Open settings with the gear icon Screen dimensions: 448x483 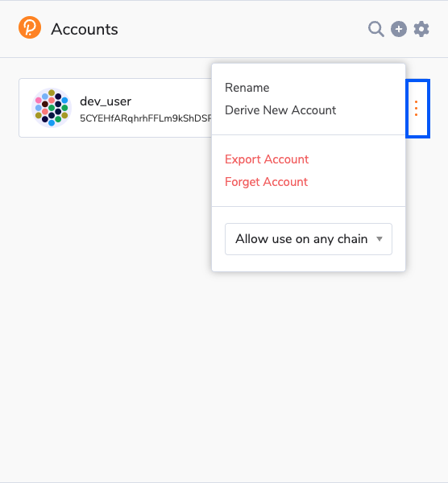(x=421, y=29)
